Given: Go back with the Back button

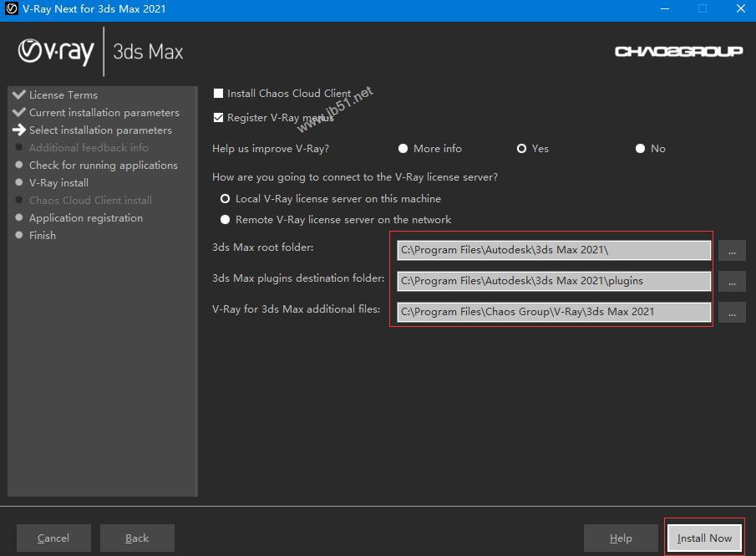Looking at the screenshot, I should [137, 538].
